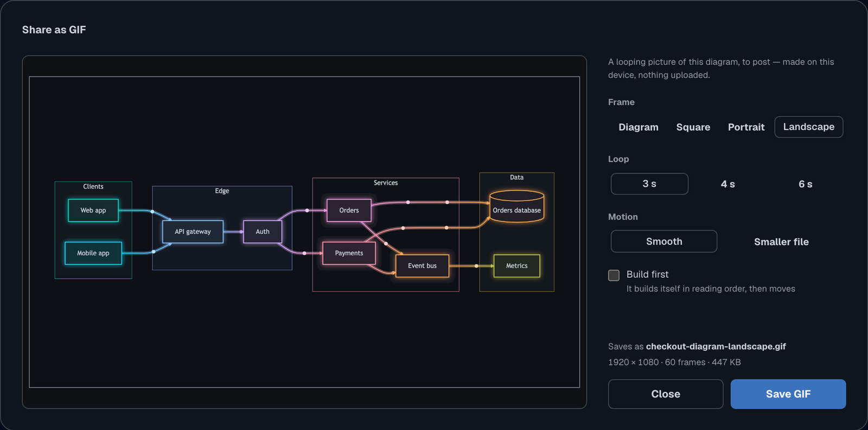Click the Services group label

click(x=386, y=183)
